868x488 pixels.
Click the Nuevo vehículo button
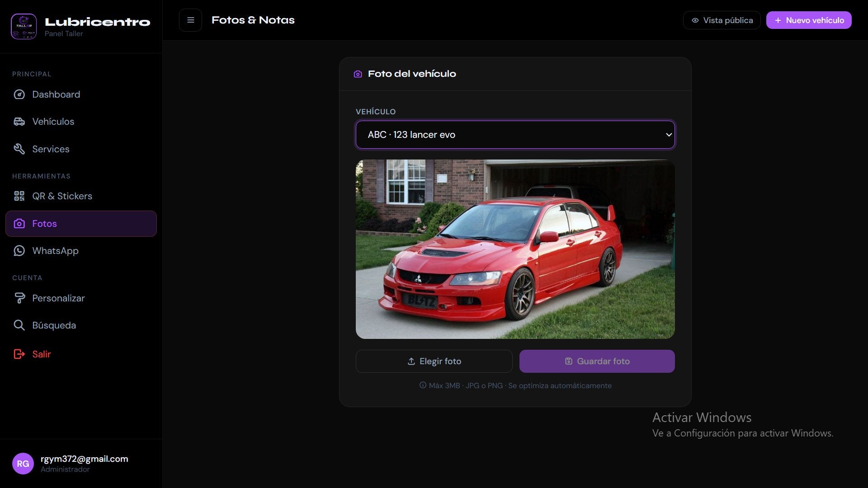(x=809, y=20)
